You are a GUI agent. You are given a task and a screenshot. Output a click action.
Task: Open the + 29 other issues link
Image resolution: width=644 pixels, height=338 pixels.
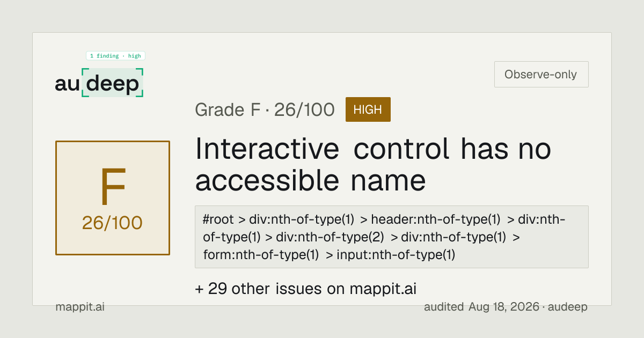coord(306,289)
